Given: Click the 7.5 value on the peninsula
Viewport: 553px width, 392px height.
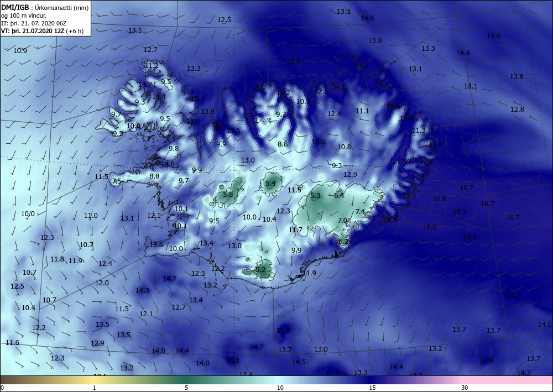Looking at the screenshot, I should pyautogui.click(x=117, y=181).
